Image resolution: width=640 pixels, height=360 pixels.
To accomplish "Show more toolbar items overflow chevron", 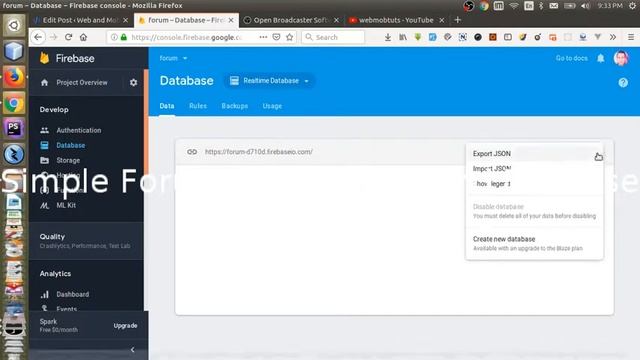I will pyautogui.click(x=613, y=37).
